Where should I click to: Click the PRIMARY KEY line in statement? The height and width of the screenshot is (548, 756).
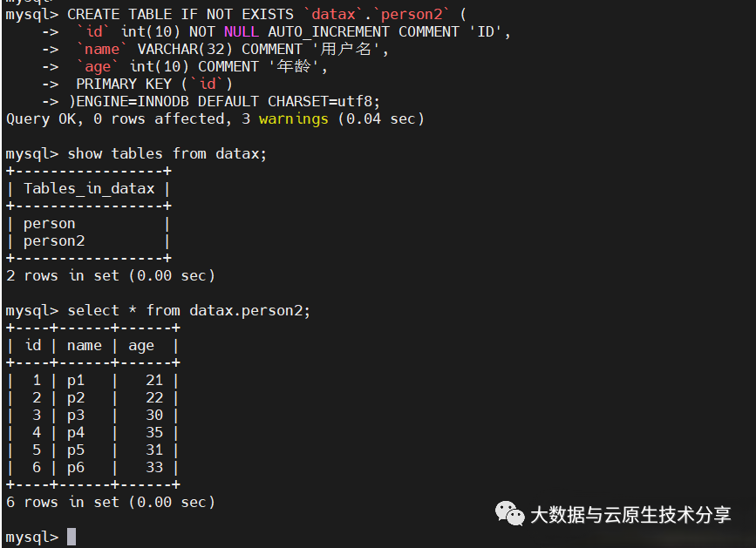(x=154, y=84)
